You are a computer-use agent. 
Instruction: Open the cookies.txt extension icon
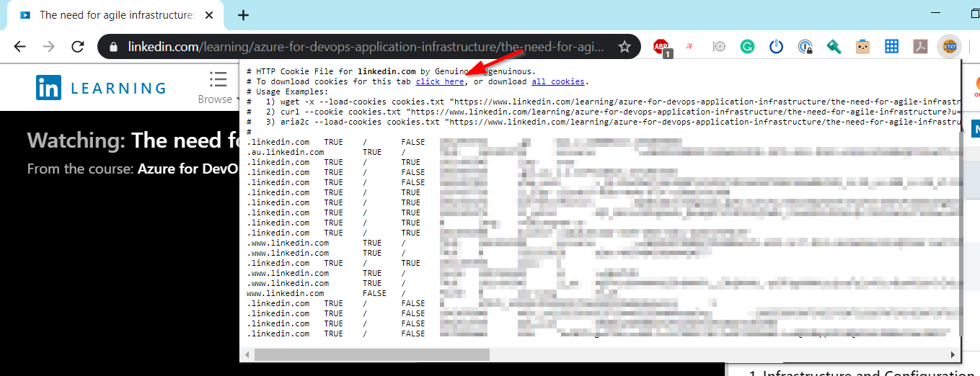pyautogui.click(x=949, y=47)
